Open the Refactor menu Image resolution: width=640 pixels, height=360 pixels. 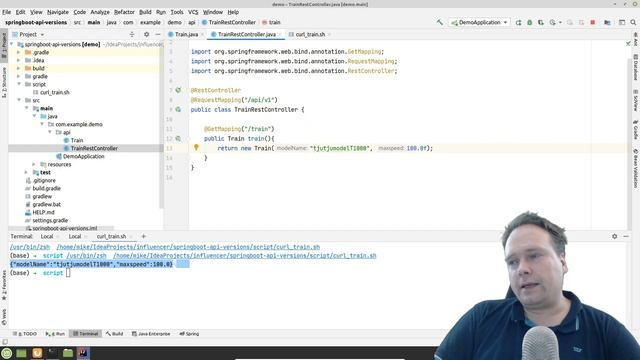point(124,12)
